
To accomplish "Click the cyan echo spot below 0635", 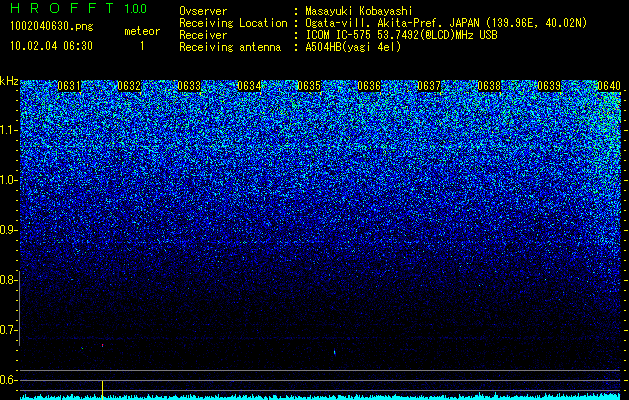I will click(335, 352).
